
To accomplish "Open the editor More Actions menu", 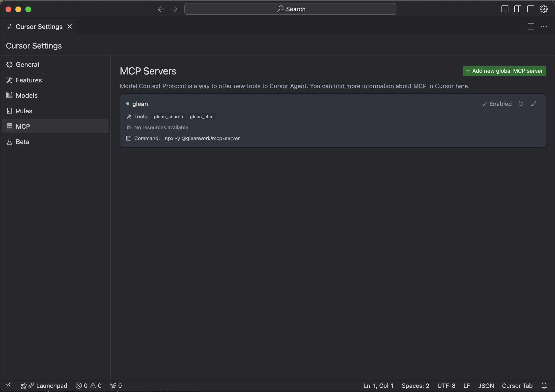I will coord(544,26).
